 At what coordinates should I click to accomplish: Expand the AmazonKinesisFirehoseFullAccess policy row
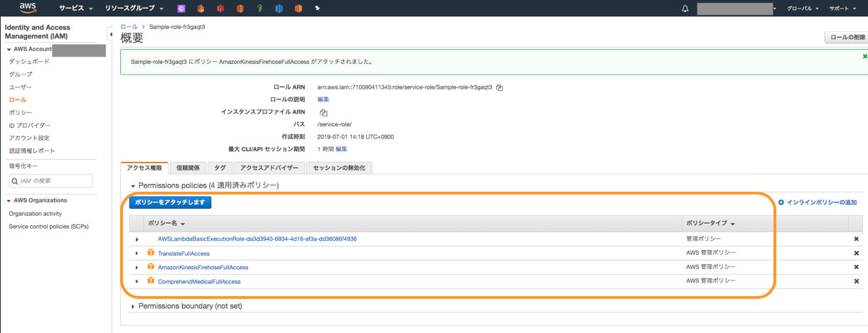[x=136, y=268]
